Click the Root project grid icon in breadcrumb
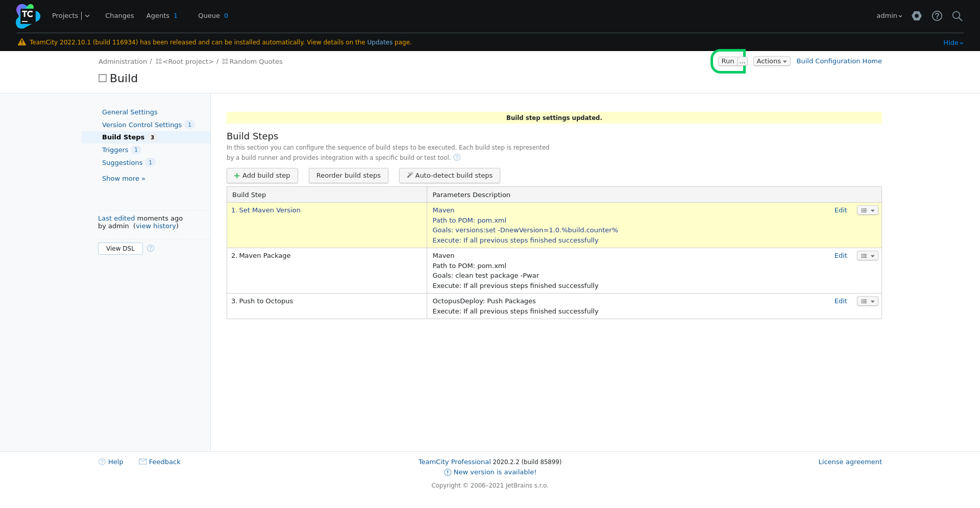980x508 pixels. (159, 61)
